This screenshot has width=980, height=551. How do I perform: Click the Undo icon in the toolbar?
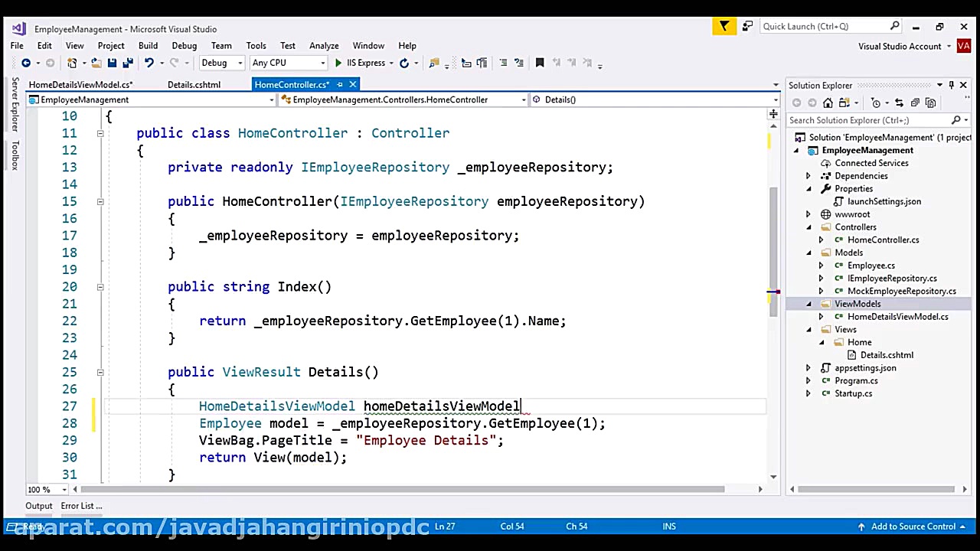(x=149, y=63)
